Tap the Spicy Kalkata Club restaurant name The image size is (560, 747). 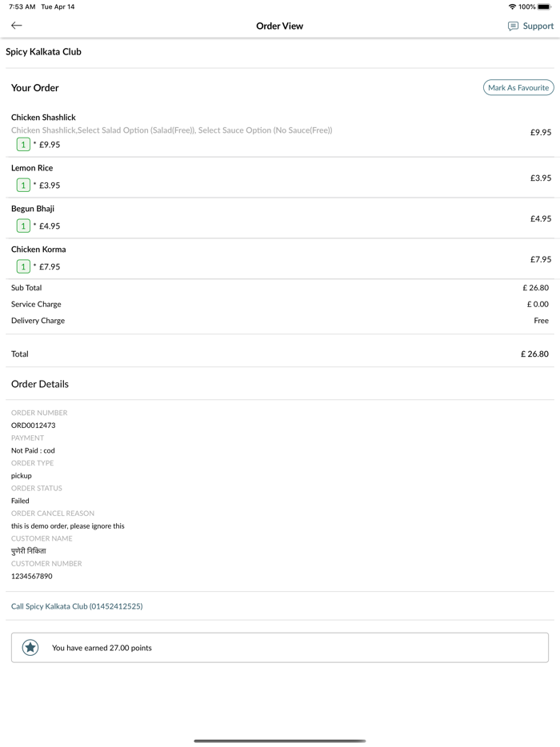pos(43,52)
